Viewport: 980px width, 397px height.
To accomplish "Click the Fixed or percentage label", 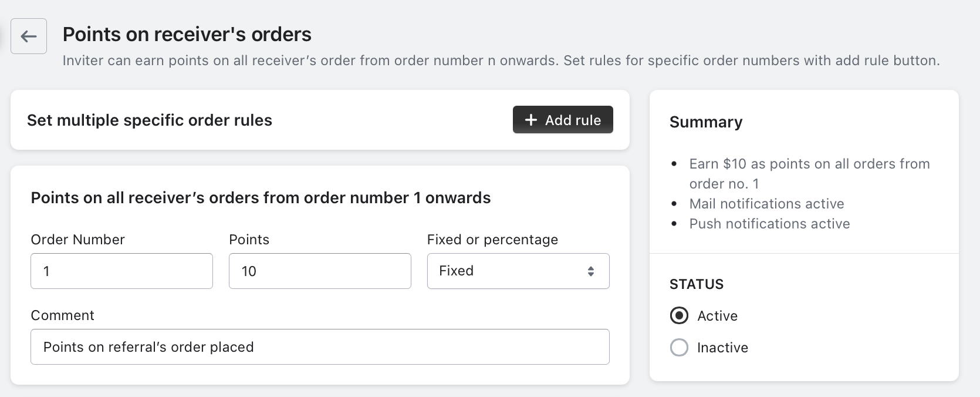I will tap(492, 240).
